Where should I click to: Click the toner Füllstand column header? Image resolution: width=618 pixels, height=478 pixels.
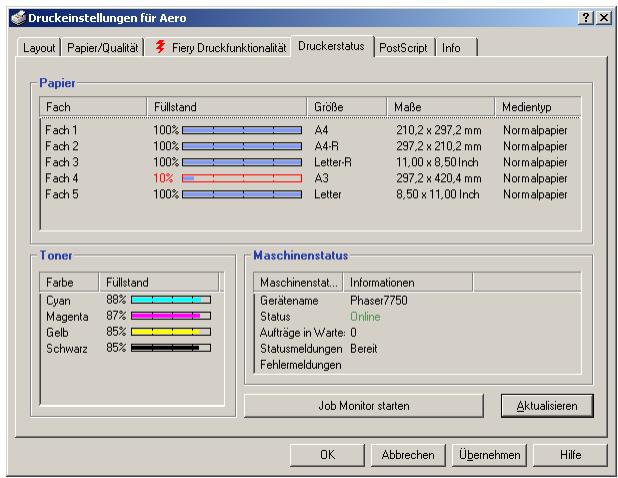(159, 282)
